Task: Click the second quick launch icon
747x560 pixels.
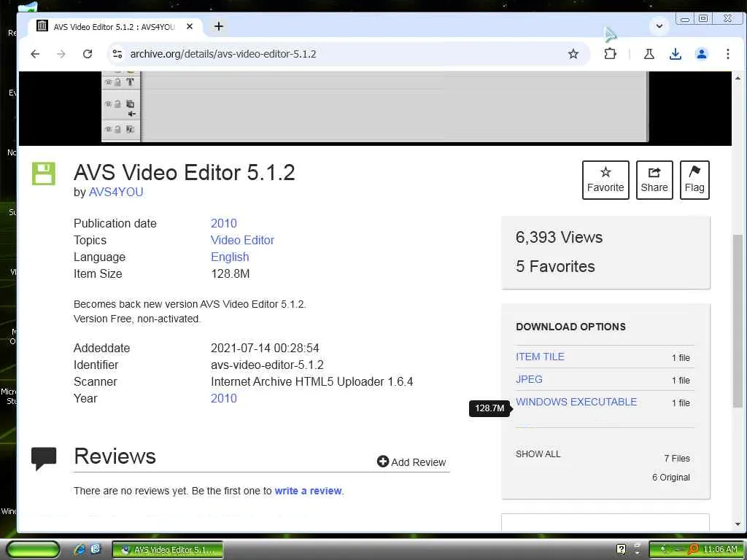Action: point(96,549)
